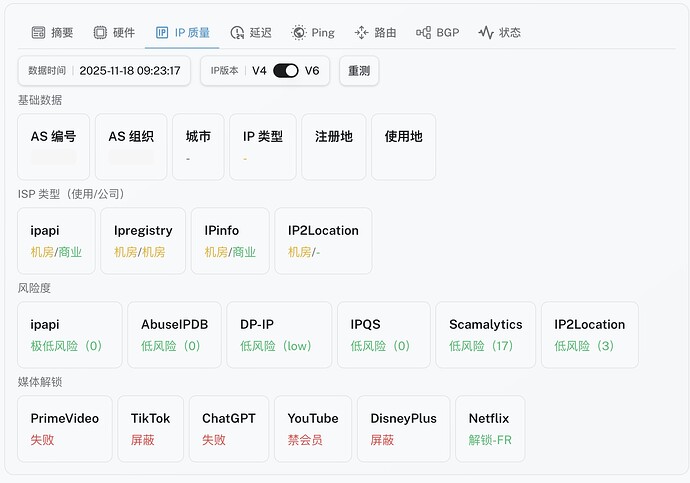Click the 数据时间 timestamp box
The image size is (690, 483).
pyautogui.click(x=104, y=71)
